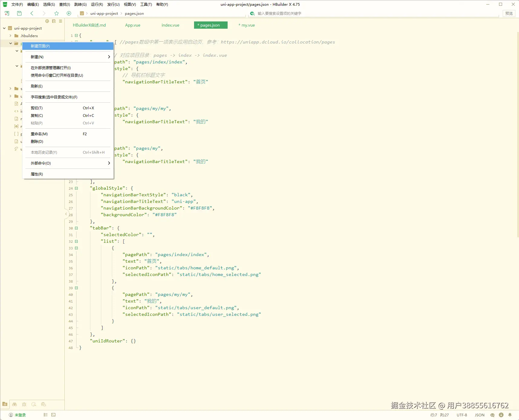Choose 刷新(E) in context menu
519x420 pixels.
tap(68, 86)
